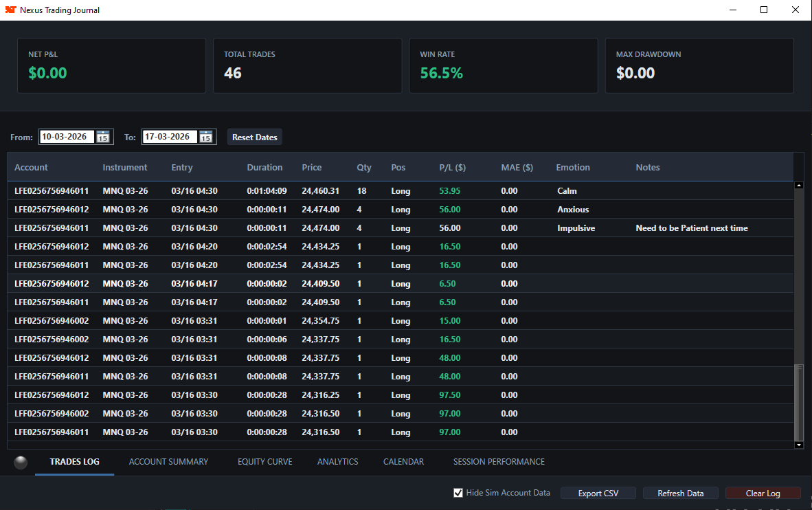Click the round status orb beside Trades Log
The width and height of the screenshot is (812, 510).
20,463
